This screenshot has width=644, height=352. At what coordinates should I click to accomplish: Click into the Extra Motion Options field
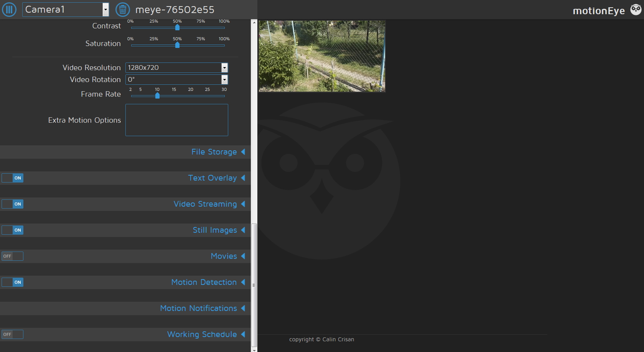[x=177, y=120]
